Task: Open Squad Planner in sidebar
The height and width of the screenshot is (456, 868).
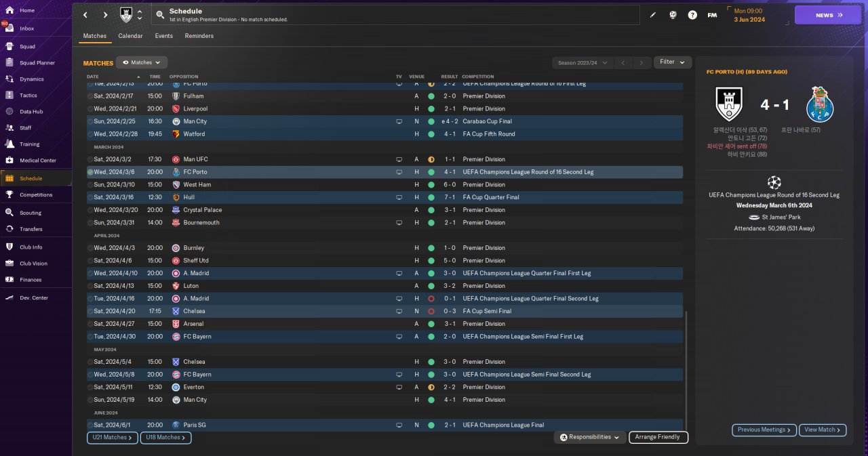Action: (36, 63)
